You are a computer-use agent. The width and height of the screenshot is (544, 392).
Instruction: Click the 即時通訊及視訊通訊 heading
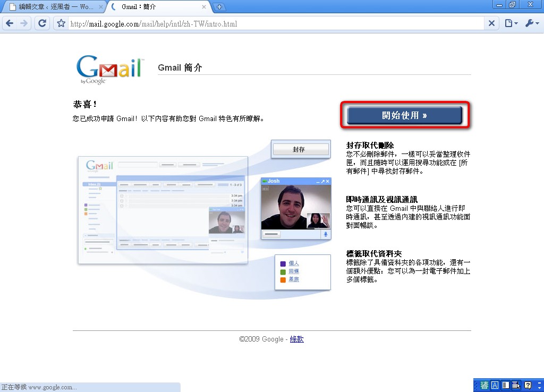click(381, 199)
